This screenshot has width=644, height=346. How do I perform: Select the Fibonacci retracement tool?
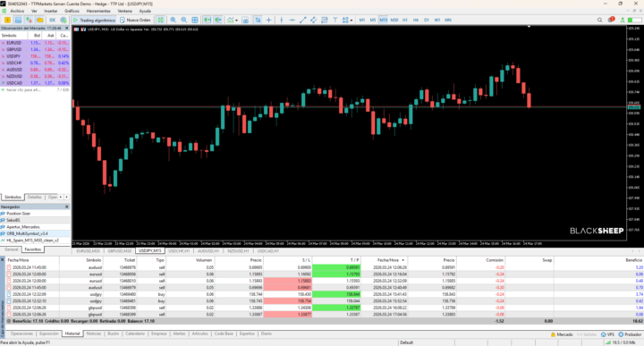[324, 20]
